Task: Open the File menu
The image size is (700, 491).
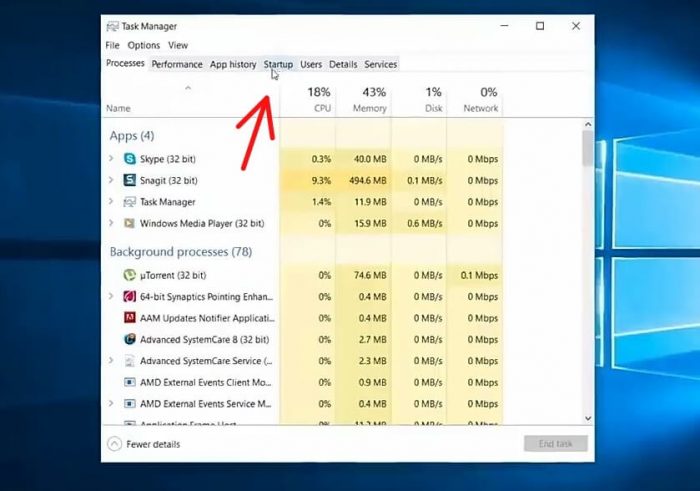Action: (x=112, y=45)
